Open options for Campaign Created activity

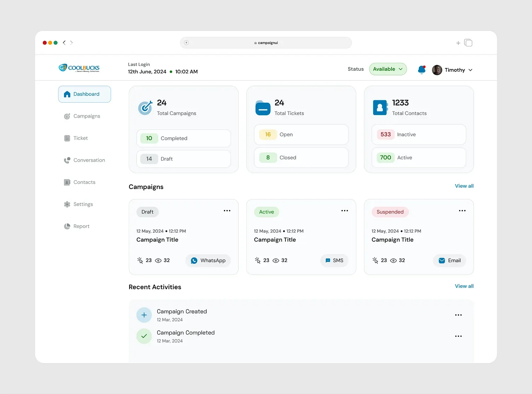click(x=458, y=315)
